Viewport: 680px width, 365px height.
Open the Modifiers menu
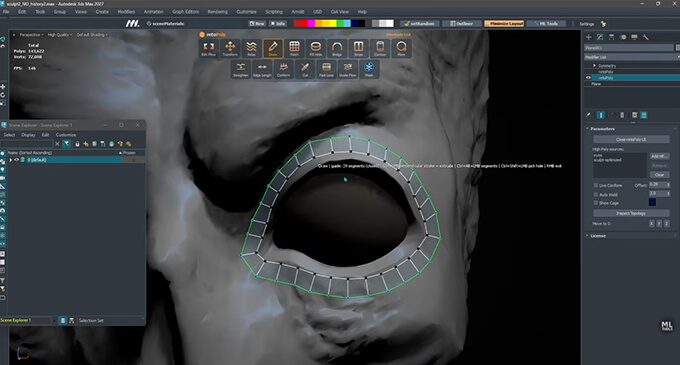pos(126,12)
